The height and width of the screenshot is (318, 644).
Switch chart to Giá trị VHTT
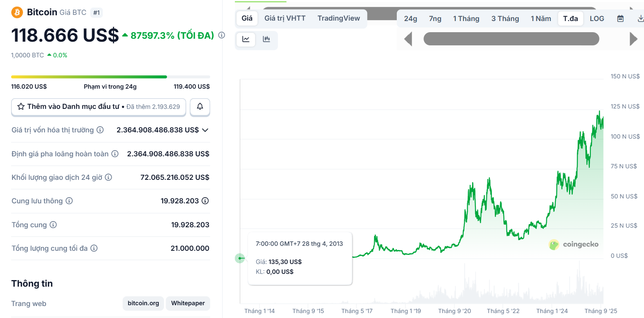[x=285, y=19]
